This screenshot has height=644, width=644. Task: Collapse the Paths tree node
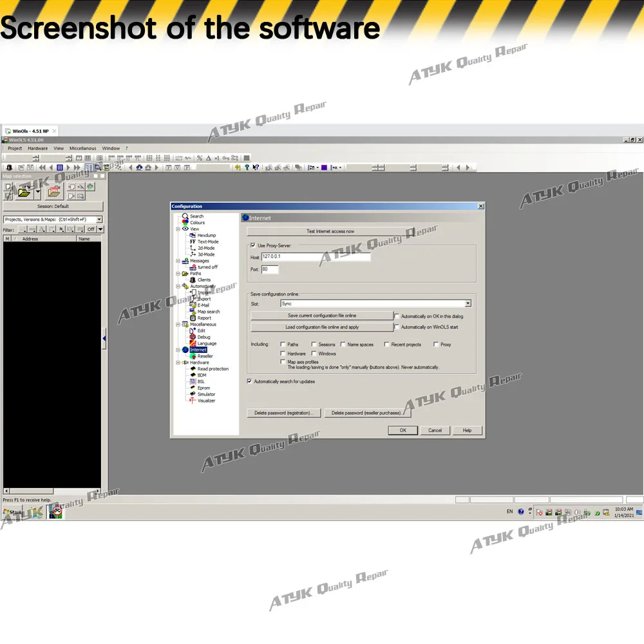[178, 274]
